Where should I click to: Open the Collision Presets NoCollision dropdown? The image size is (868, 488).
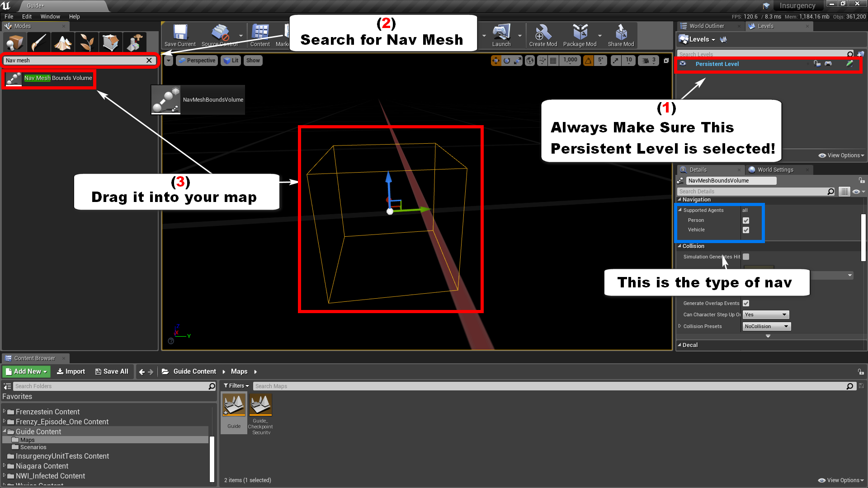point(767,326)
